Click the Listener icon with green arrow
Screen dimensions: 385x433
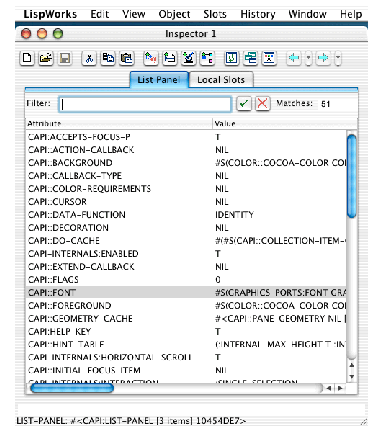232,58
